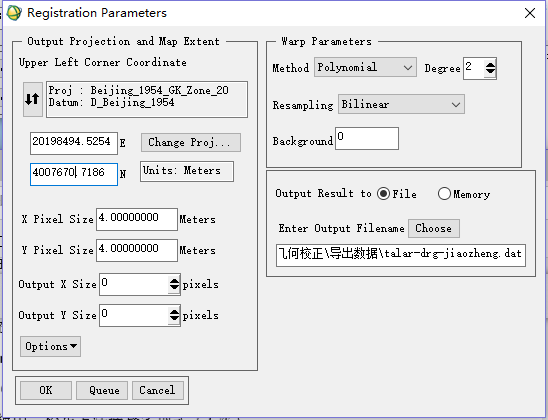Click Choose to pick output filename

(x=434, y=229)
